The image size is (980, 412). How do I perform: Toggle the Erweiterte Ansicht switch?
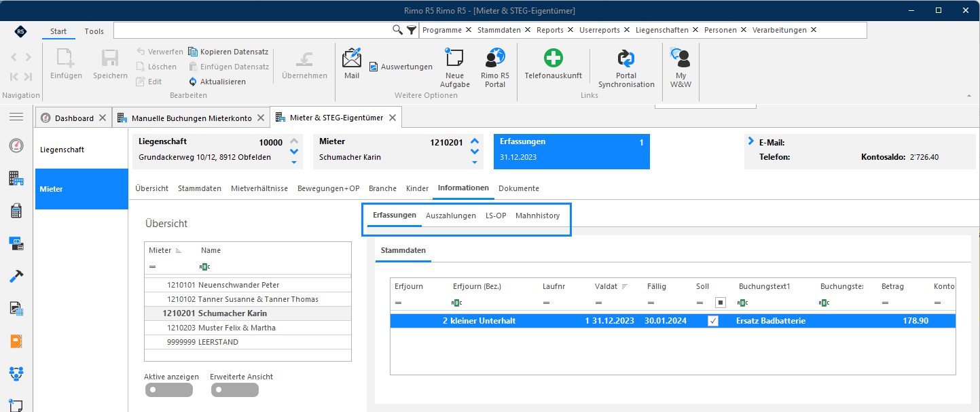[x=235, y=390]
